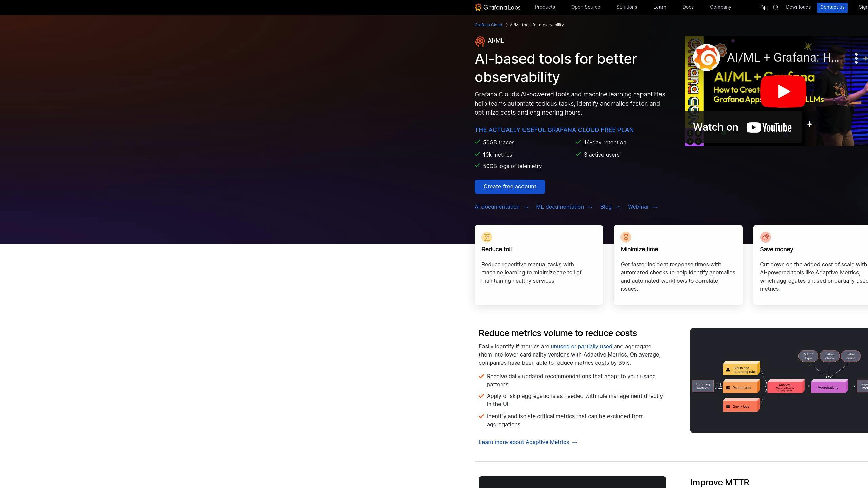The width and height of the screenshot is (868, 488).
Task: Click the Metric type bubble in diagram
Action: click(808, 356)
